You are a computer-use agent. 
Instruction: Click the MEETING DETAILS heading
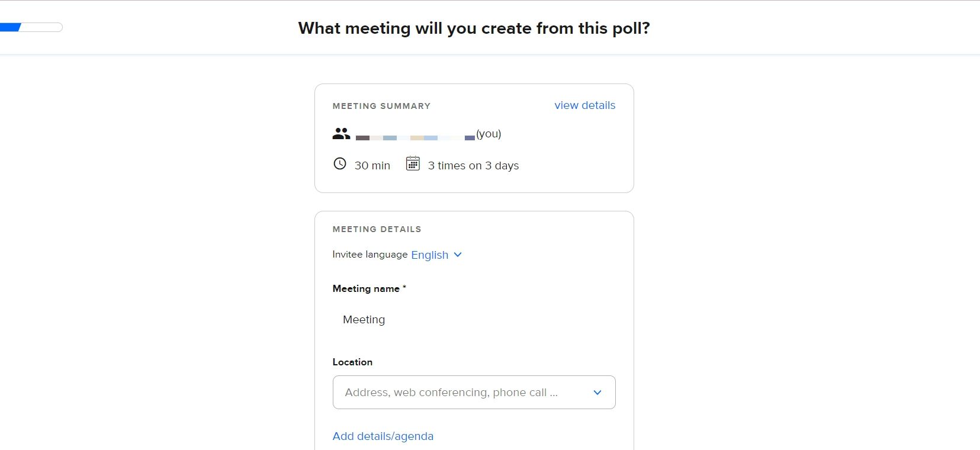pyautogui.click(x=377, y=229)
